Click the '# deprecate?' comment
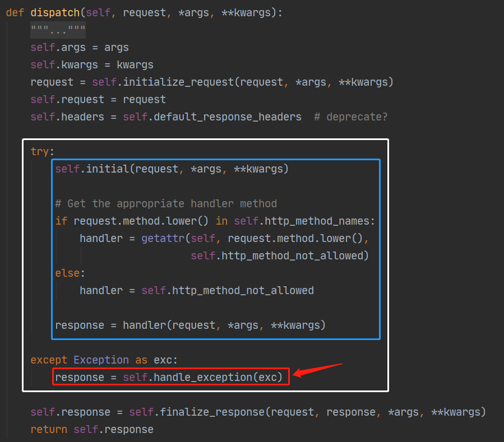 tap(351, 117)
